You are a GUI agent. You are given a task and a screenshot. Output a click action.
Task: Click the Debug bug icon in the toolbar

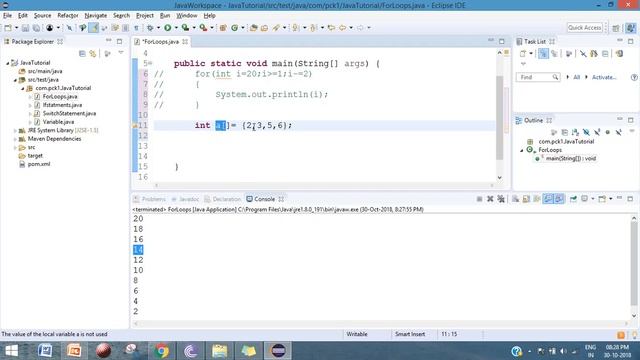click(x=150, y=28)
